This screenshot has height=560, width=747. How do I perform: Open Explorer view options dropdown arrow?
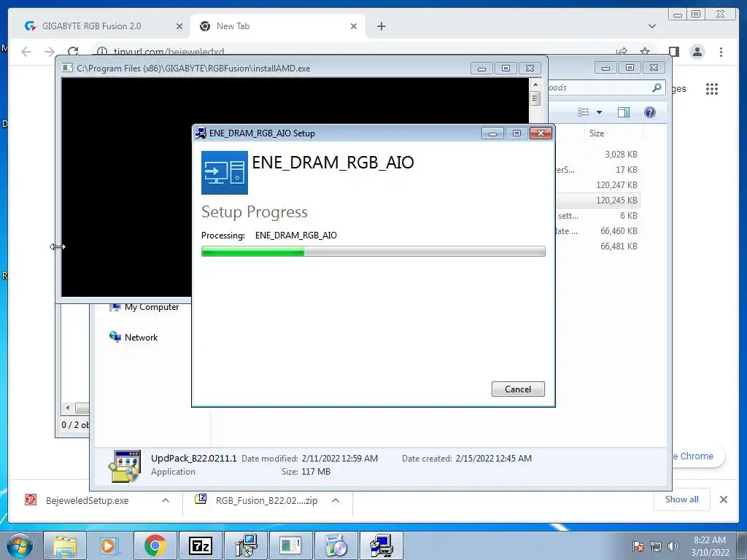pyautogui.click(x=600, y=112)
